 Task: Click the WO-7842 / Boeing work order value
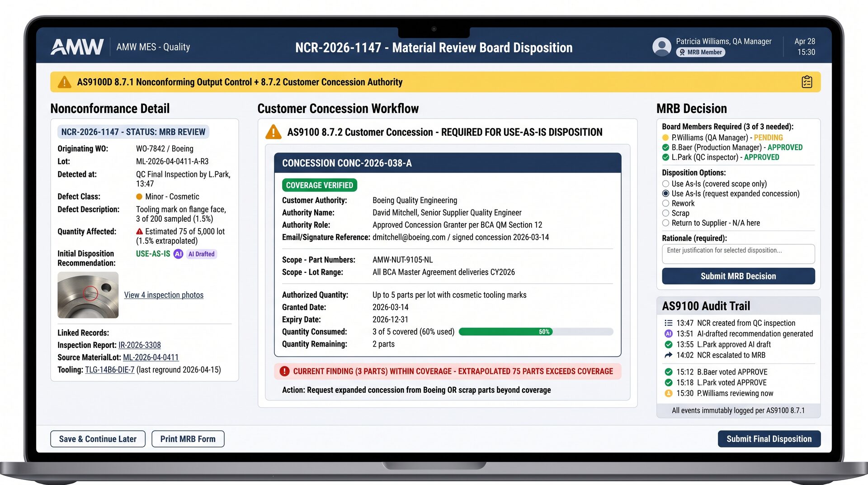[x=165, y=149]
